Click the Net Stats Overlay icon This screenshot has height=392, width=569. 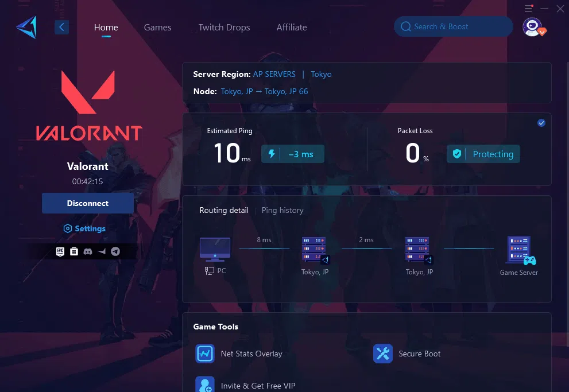click(205, 354)
